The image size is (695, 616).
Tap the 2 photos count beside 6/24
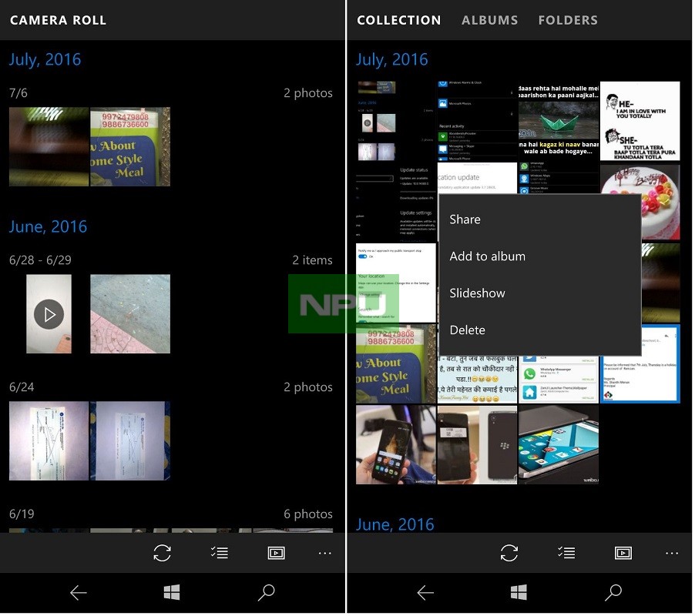click(309, 387)
